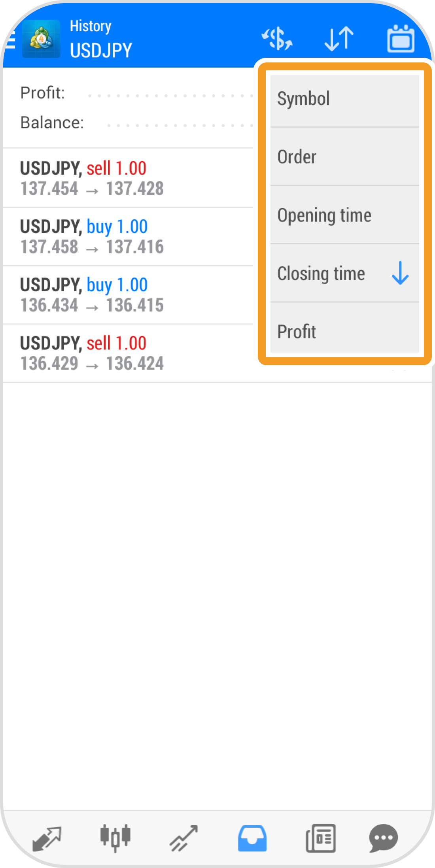Tap the sort arrows icon
This screenshot has width=435, height=868.
[x=339, y=39]
